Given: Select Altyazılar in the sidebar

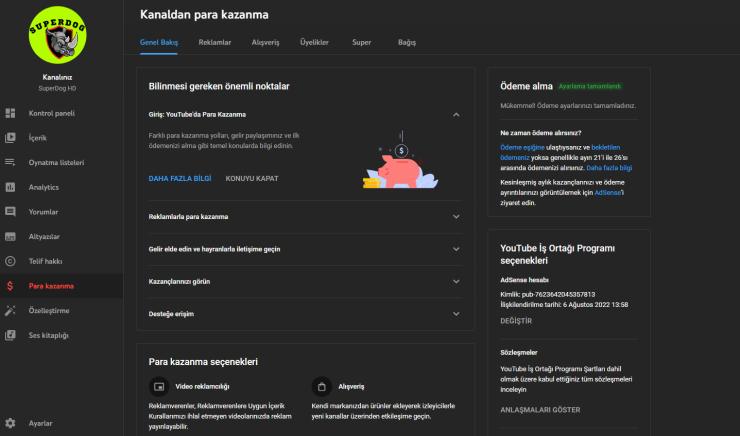Looking at the screenshot, I should click(44, 236).
